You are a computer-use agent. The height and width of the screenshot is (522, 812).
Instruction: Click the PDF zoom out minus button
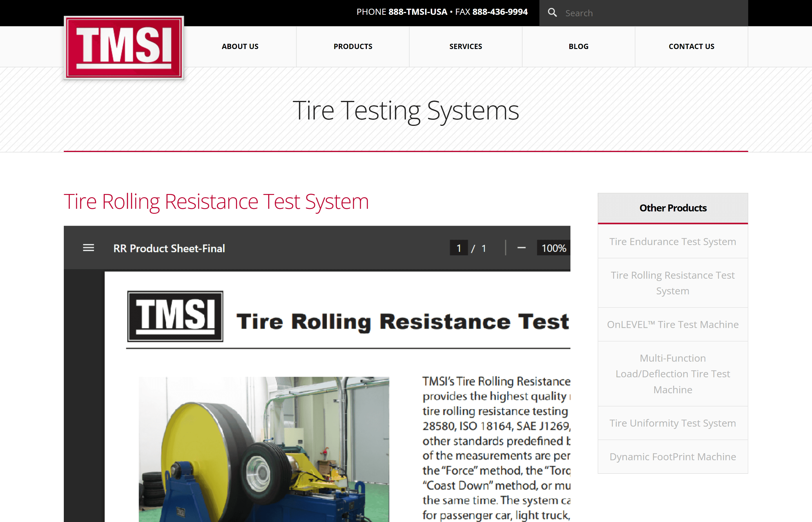pos(521,248)
